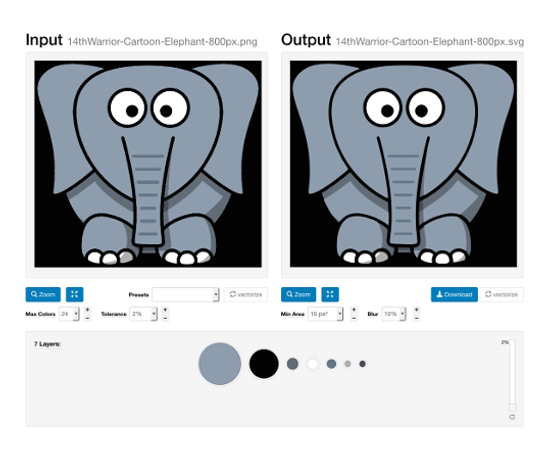Viewport: 550px width, 460px height.
Task: Decrease Tolerance with the minus stepper
Action: coord(165,318)
